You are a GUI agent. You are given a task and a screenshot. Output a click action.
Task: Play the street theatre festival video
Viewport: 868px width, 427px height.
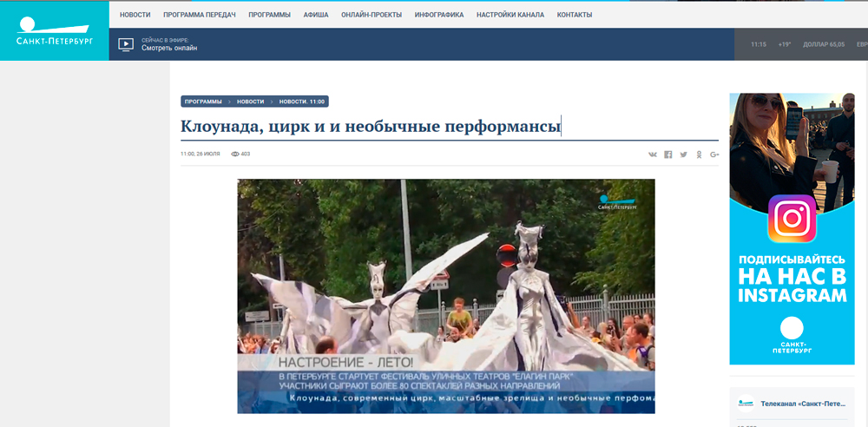(x=446, y=296)
